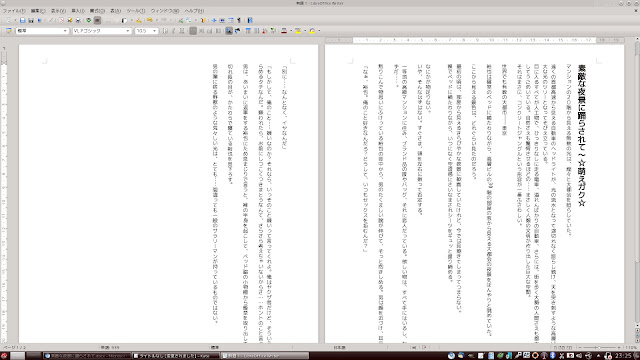Insert a table using the Table icon
The height and width of the screenshot is (360, 640).
point(189,20)
